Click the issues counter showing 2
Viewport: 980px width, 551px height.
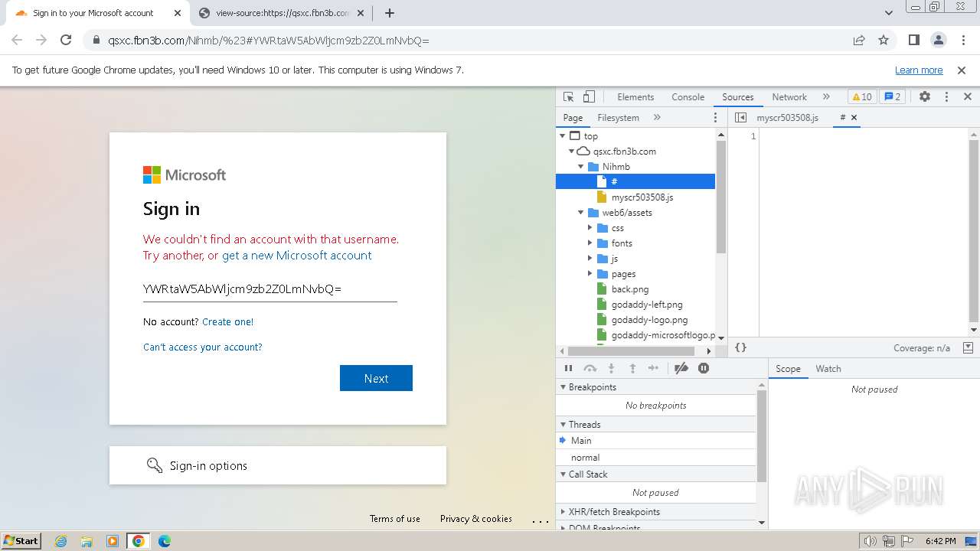click(892, 97)
